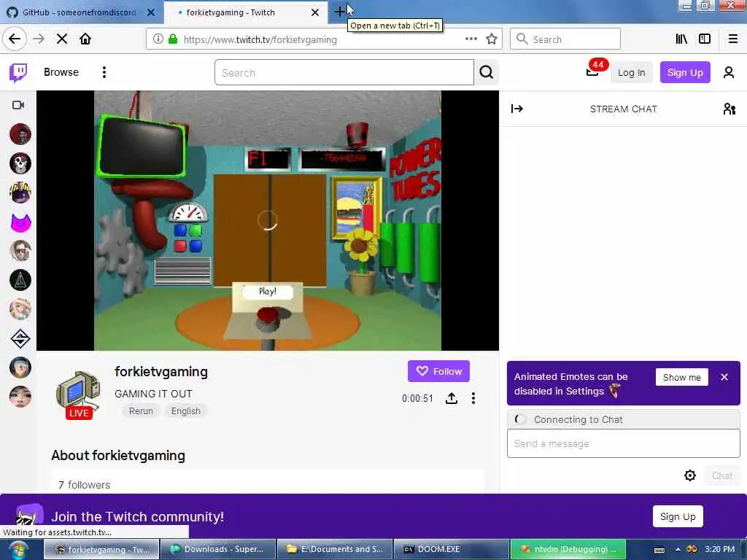Screen dimensions: 747x560
Task: Click the purple Sign Up button in header
Action: coord(685,72)
